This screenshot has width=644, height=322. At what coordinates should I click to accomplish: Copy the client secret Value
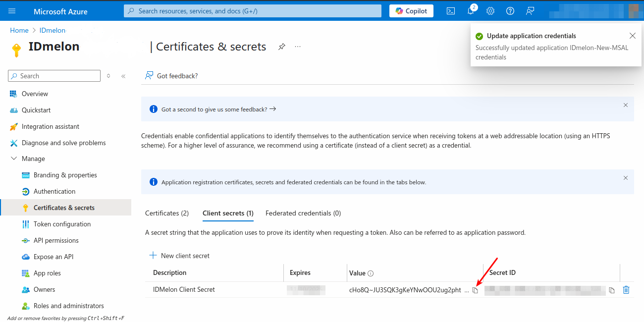click(x=475, y=290)
